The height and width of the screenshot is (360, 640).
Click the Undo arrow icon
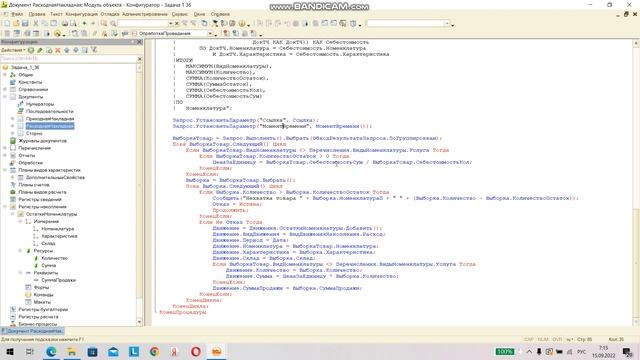(84, 23)
